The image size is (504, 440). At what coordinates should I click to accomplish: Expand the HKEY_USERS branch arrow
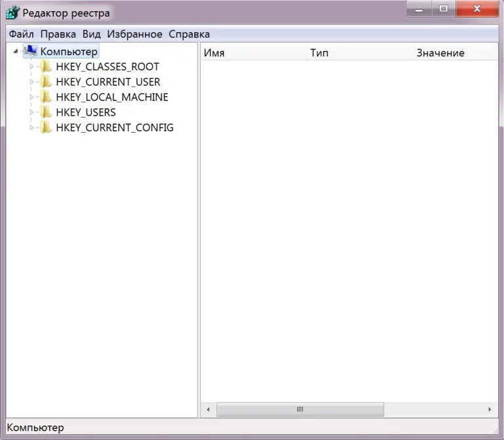pyautogui.click(x=31, y=112)
